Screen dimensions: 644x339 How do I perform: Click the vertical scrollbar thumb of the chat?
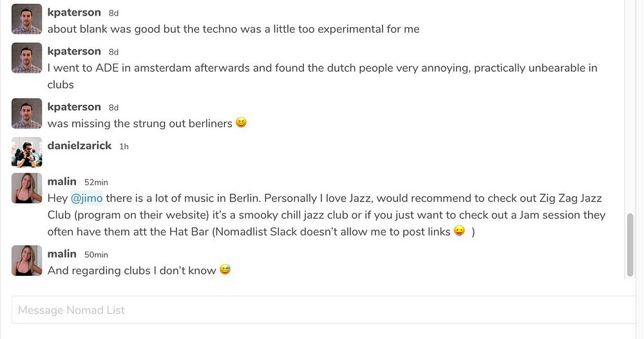point(630,243)
